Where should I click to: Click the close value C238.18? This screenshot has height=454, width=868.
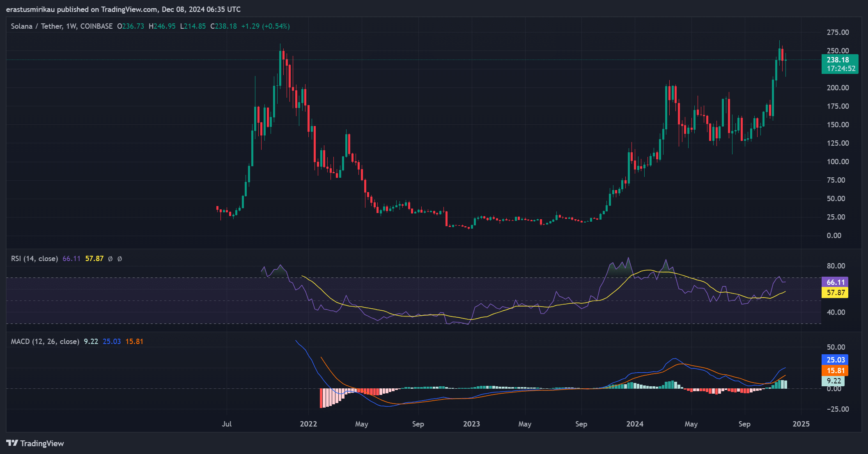click(x=224, y=26)
